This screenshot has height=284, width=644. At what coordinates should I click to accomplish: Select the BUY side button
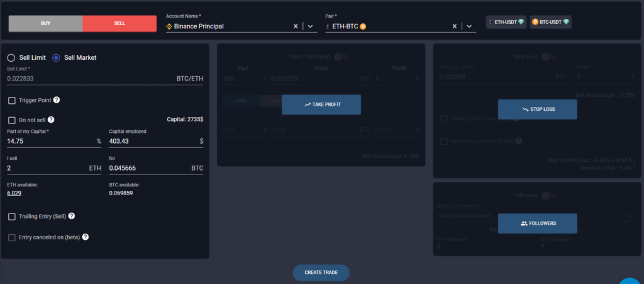point(45,23)
